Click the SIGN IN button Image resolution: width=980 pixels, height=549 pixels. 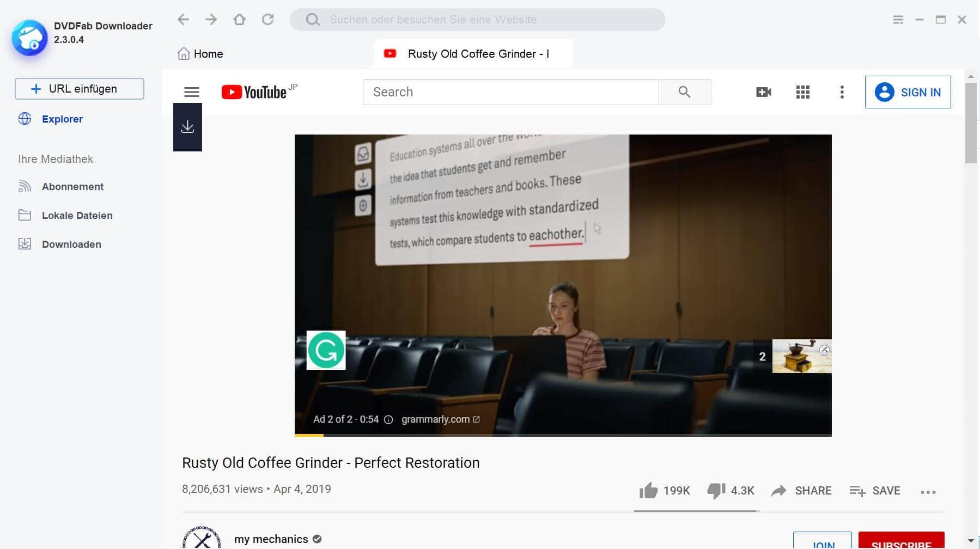coord(908,92)
